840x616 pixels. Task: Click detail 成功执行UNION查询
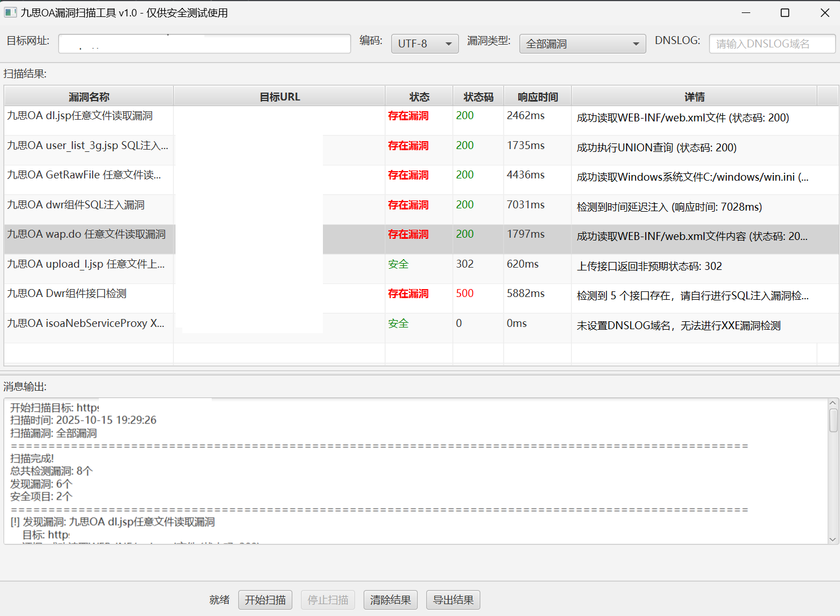click(x=657, y=148)
